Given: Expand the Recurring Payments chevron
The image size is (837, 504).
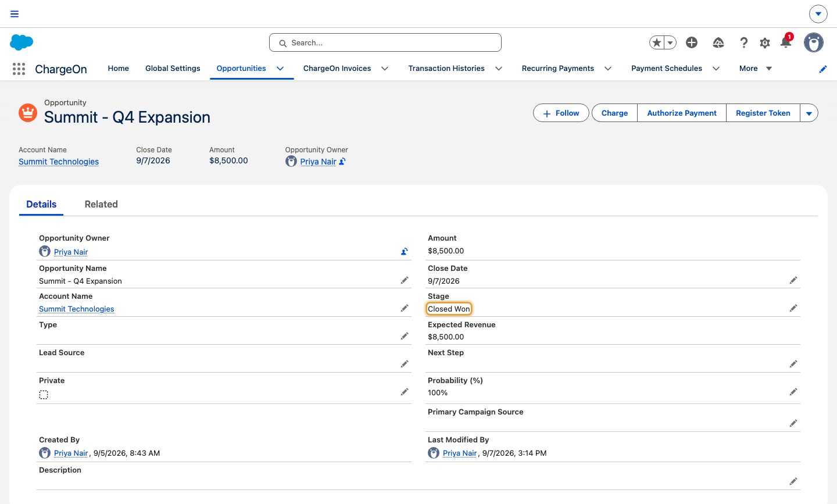Looking at the screenshot, I should pos(608,69).
